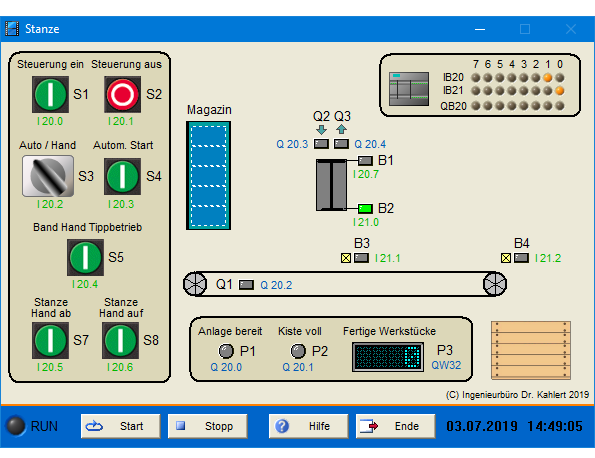The height and width of the screenshot is (458, 595).
Task: Click the B1 sensor indicator
Action: pyautogui.click(x=365, y=161)
